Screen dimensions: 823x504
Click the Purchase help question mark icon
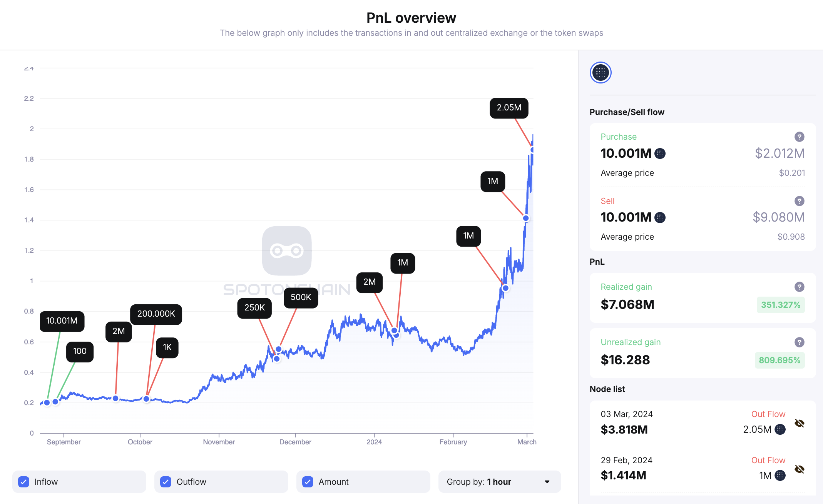(799, 137)
